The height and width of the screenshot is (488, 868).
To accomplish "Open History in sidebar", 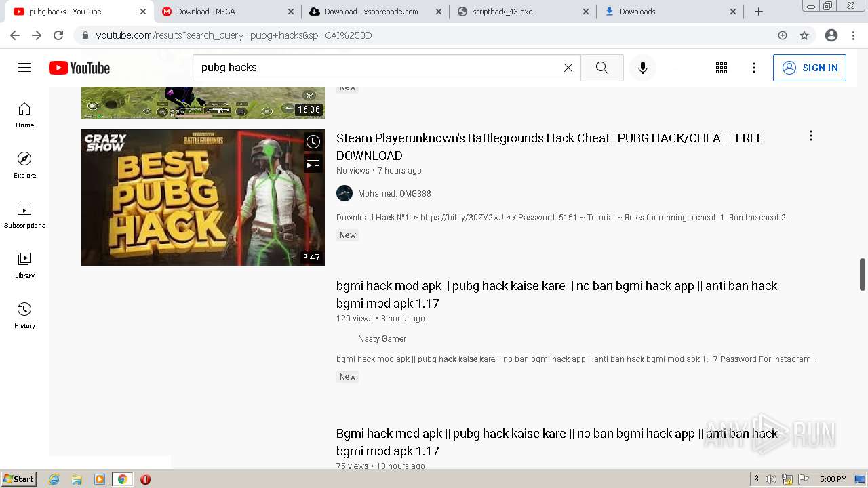I will pos(24,316).
